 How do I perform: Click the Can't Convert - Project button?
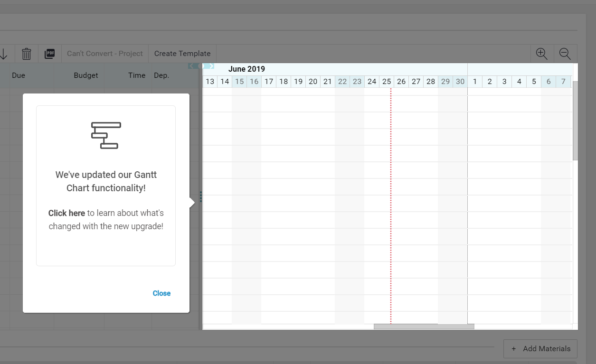pos(105,54)
